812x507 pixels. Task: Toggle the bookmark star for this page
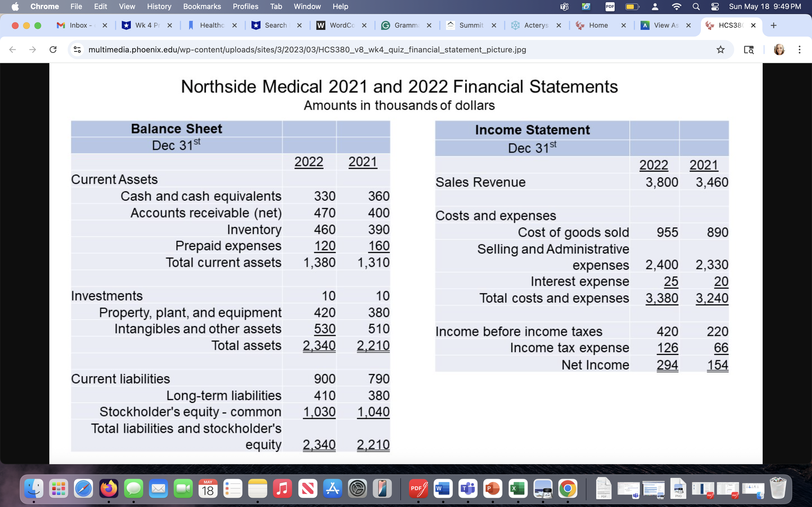tap(721, 50)
